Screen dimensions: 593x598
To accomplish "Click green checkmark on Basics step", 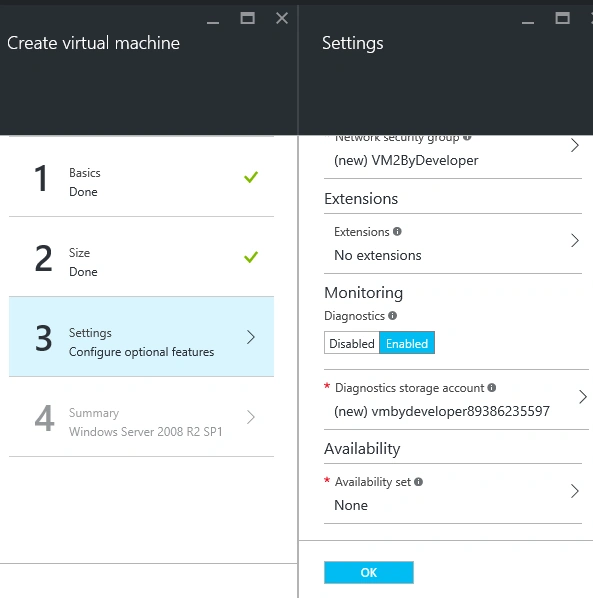I will pos(251,177).
